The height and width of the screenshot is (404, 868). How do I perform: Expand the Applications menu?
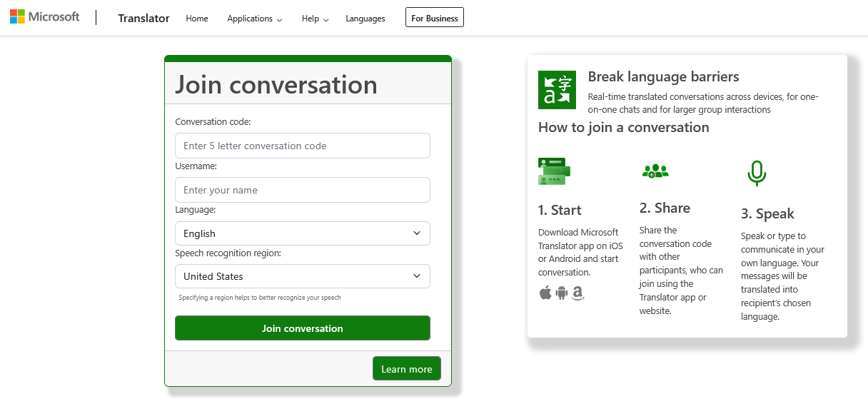(255, 19)
